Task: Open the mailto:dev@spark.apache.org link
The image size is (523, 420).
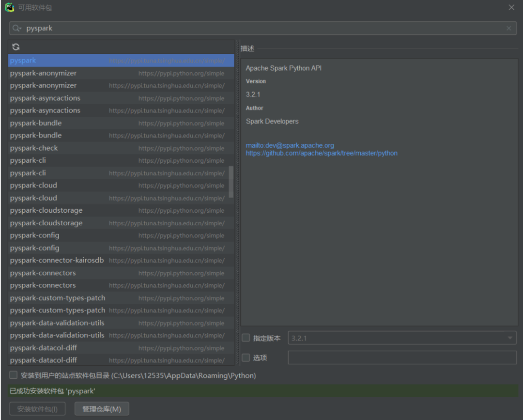Action: [x=290, y=145]
